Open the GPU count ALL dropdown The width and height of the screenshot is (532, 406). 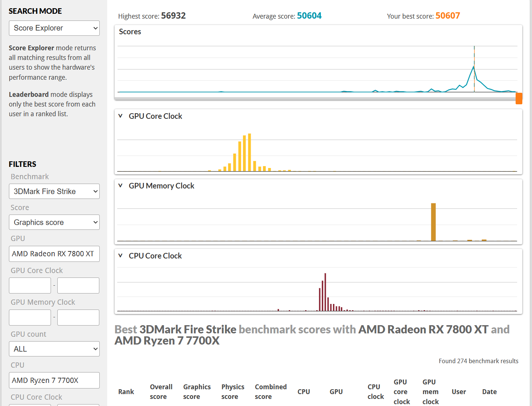coord(54,349)
